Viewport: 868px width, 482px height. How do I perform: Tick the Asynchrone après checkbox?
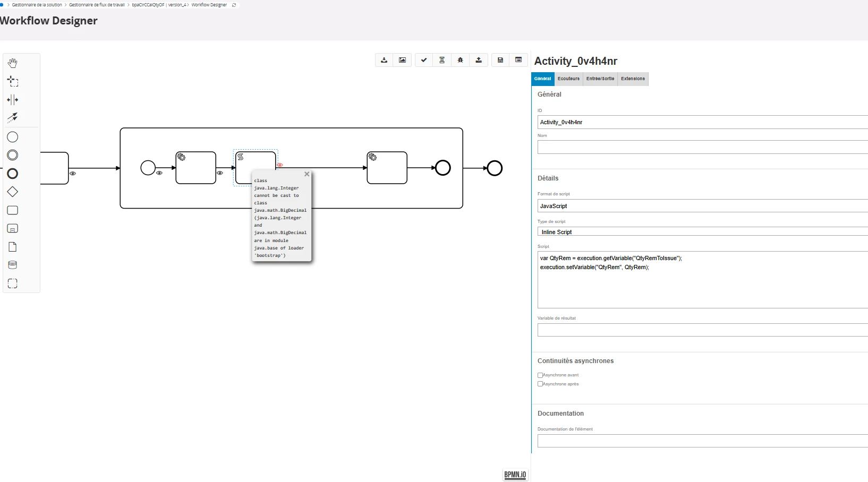point(540,384)
